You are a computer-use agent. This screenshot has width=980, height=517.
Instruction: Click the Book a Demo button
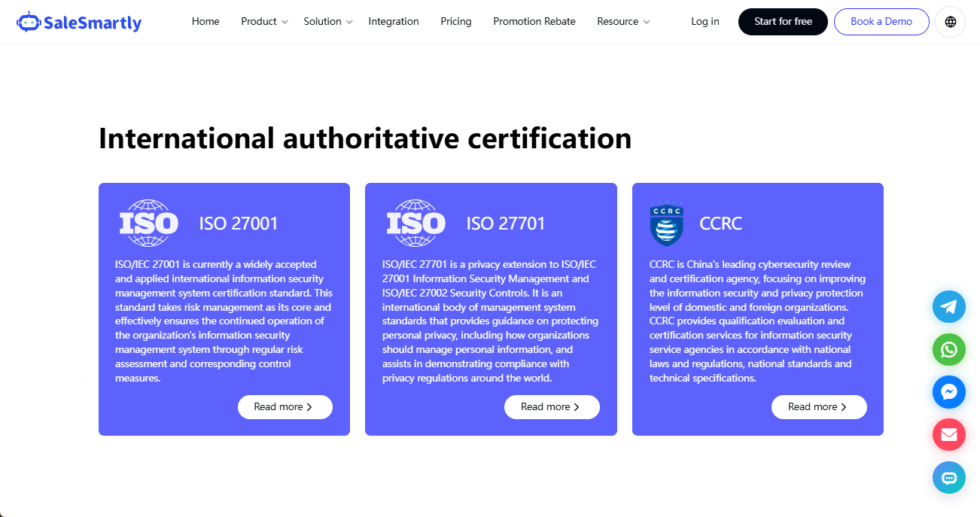tap(881, 22)
